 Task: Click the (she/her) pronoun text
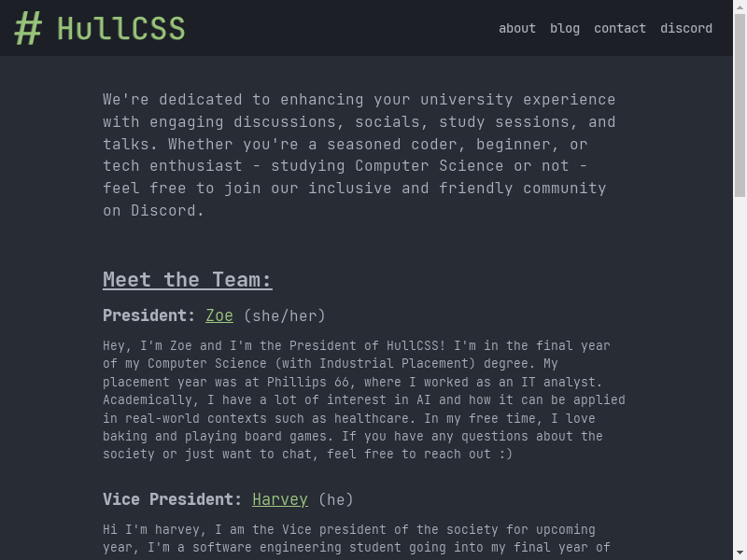285,315
